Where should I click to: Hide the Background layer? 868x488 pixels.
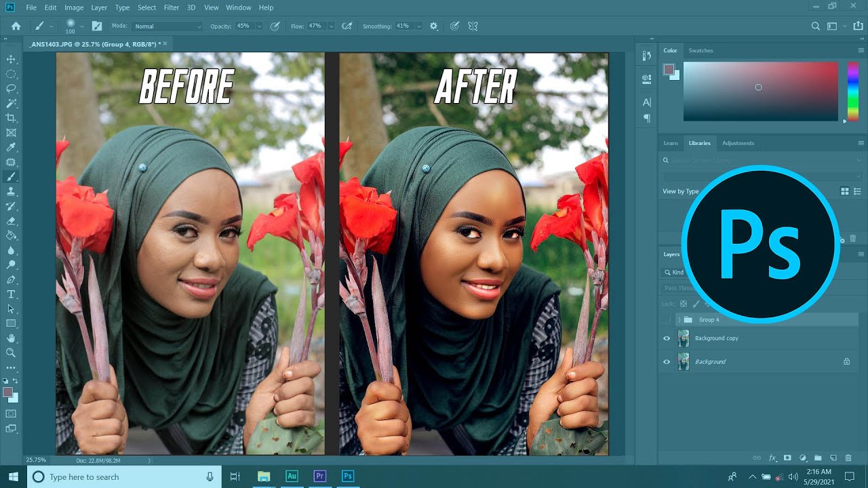coord(667,362)
